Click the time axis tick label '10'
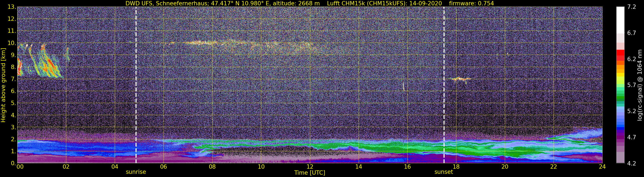644x177 pixels. [261, 167]
